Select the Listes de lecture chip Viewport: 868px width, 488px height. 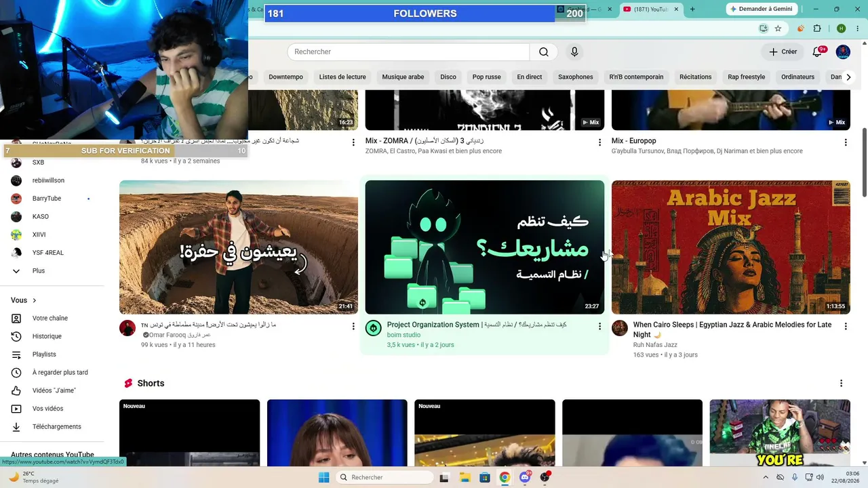(342, 77)
